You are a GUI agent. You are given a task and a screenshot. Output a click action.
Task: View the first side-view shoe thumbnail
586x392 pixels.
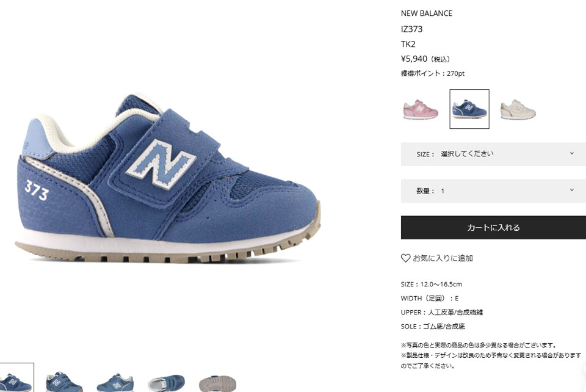pyautogui.click(x=16, y=378)
